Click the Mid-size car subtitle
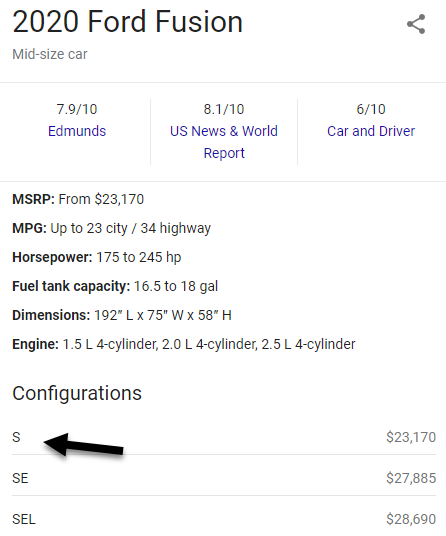Screen dimensions: 446x536 [x=50, y=54]
